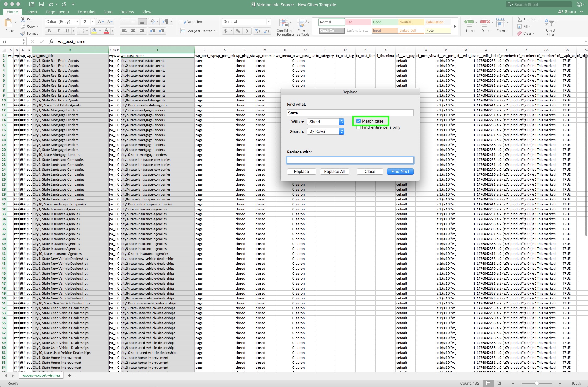588x387 pixels.
Task: Expand Merge & Center options
Action: pyautogui.click(x=215, y=31)
